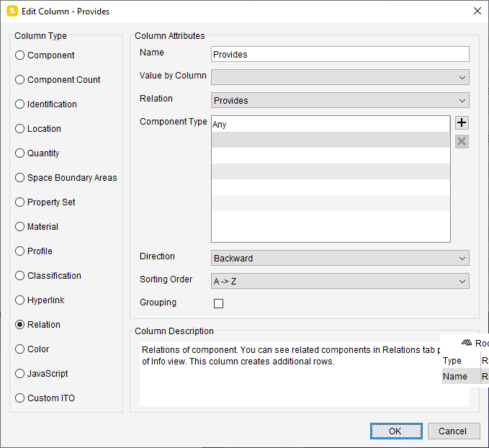
Task: Select the Any row in Component Type list
Action: (331, 124)
